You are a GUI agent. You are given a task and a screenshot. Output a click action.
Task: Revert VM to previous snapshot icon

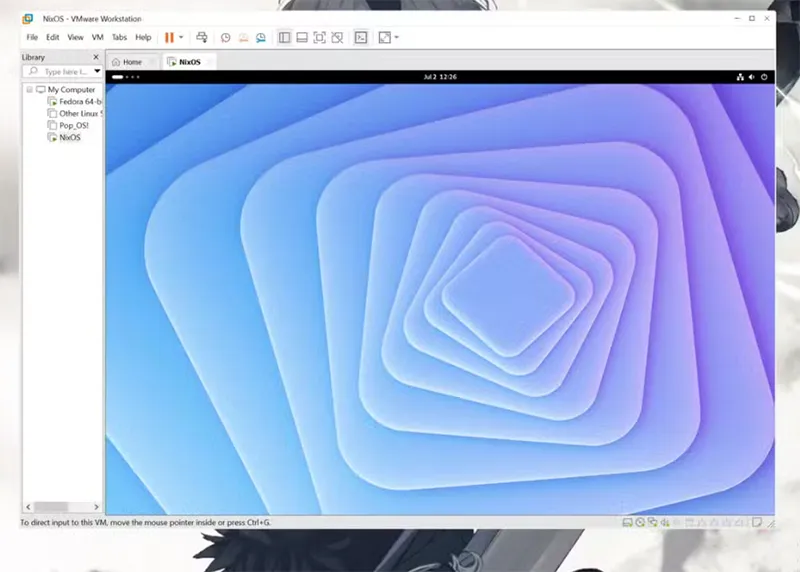[x=243, y=38]
